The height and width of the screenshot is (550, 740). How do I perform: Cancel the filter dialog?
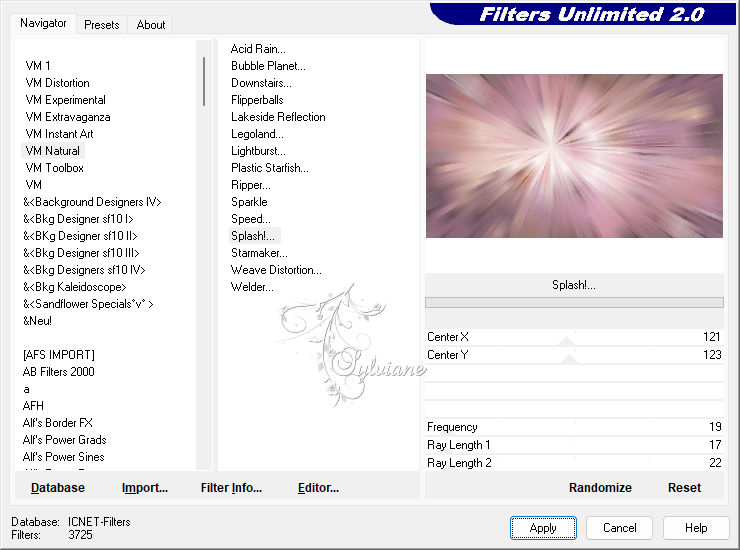(x=620, y=528)
